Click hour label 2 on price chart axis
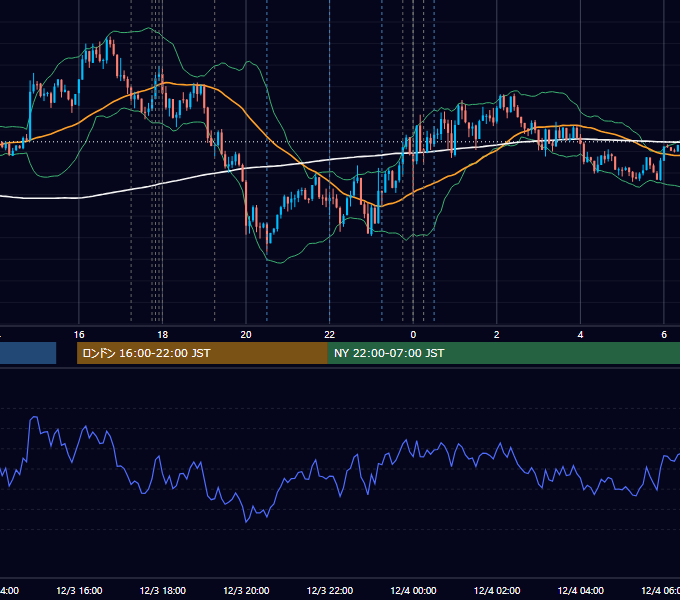680x600 pixels. tap(497, 335)
